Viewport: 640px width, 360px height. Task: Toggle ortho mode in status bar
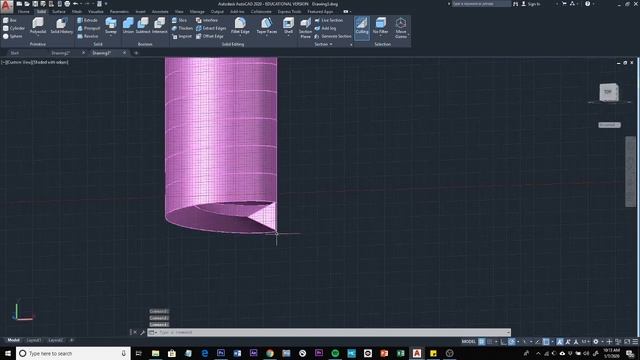click(504, 342)
